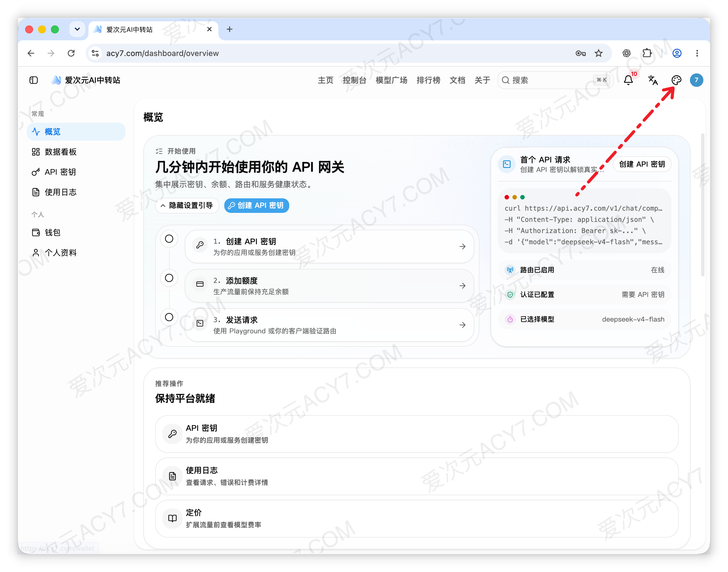Viewport: 728px width, 572px height.
Task: Open step 3. 发送请求 row
Action: (329, 325)
